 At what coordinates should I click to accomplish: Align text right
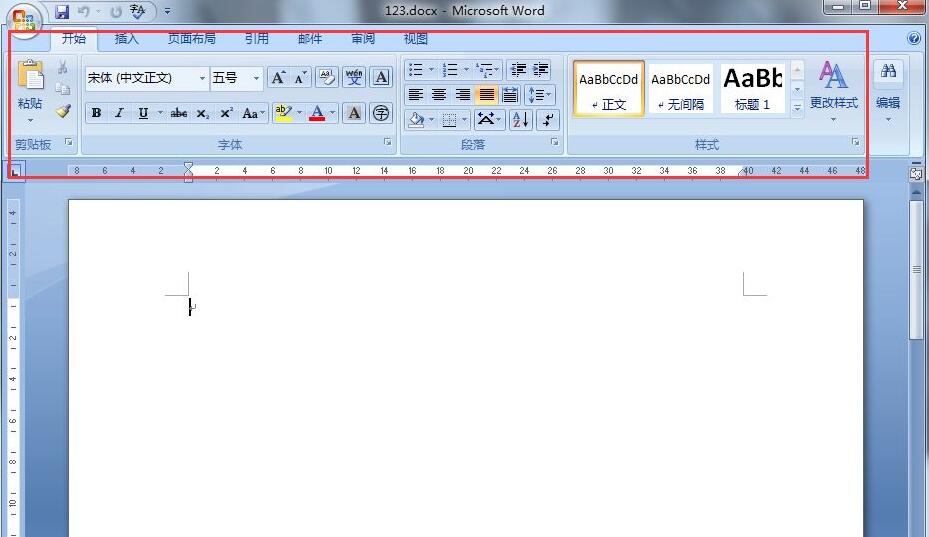tap(462, 94)
